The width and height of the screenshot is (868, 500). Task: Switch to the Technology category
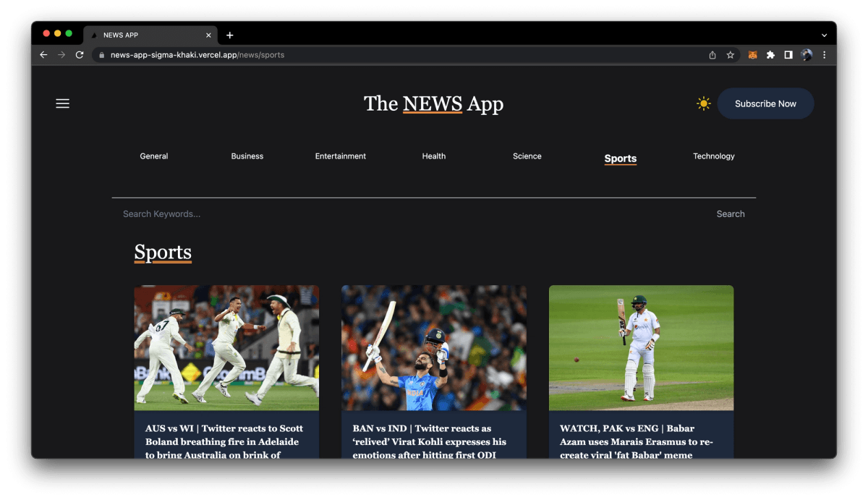pyautogui.click(x=714, y=156)
